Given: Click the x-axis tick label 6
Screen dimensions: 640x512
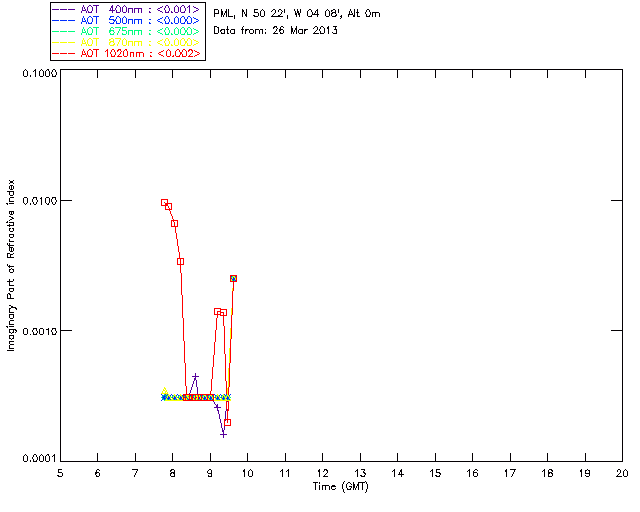Looking at the screenshot, I should 98,473.
